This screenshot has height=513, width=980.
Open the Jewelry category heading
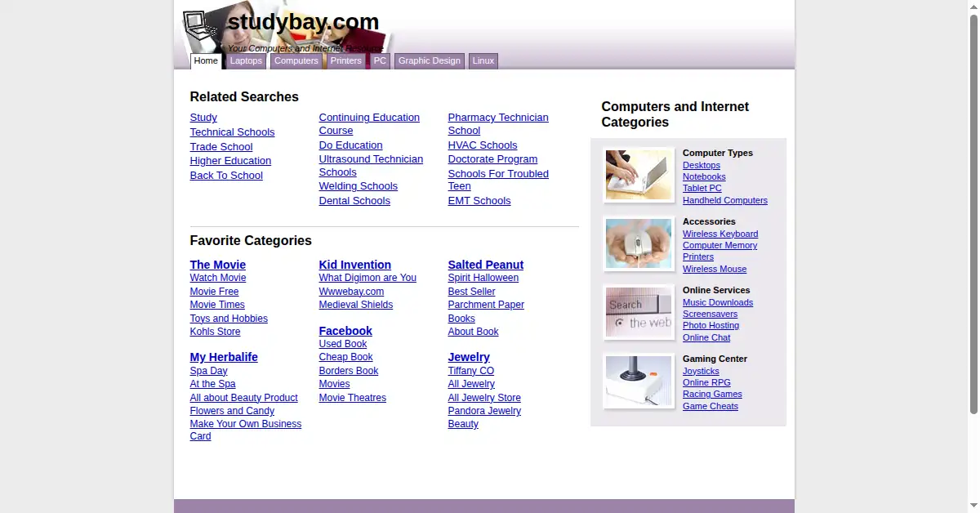point(469,357)
